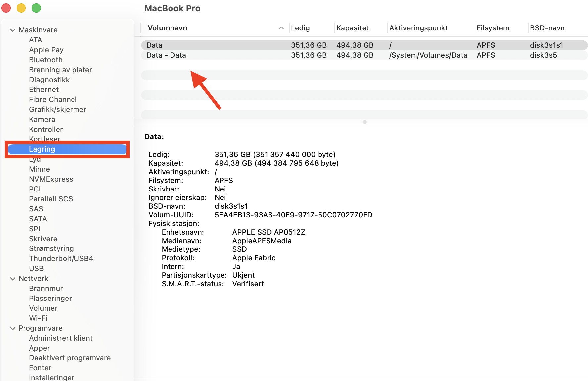Screen dimensions: 588x381
Task: Click the Volum-UUID value
Action: [x=293, y=215]
